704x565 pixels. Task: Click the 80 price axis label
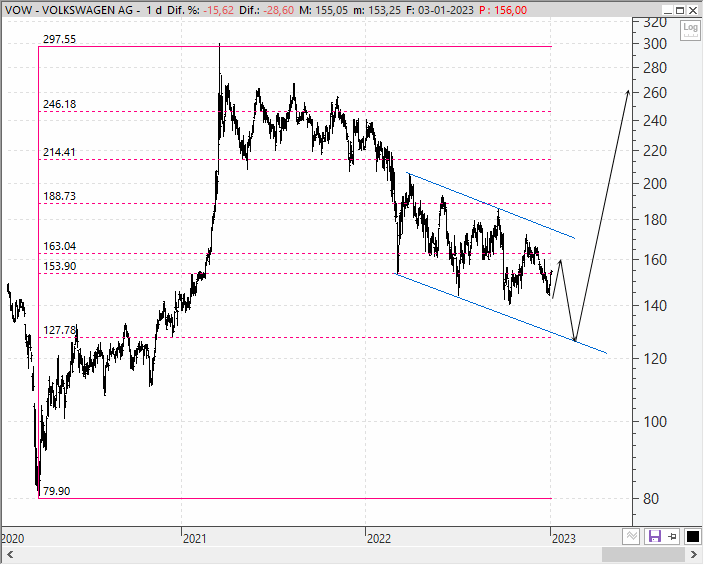tap(651, 499)
